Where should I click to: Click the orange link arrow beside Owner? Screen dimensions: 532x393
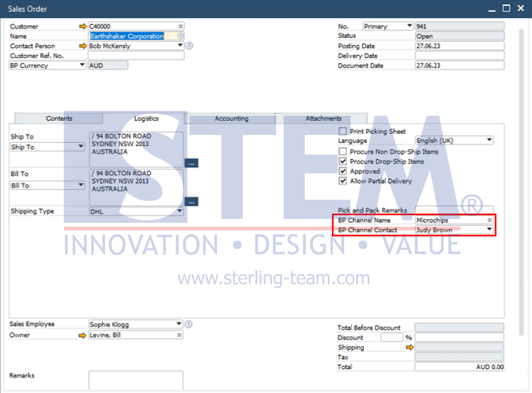(82, 335)
